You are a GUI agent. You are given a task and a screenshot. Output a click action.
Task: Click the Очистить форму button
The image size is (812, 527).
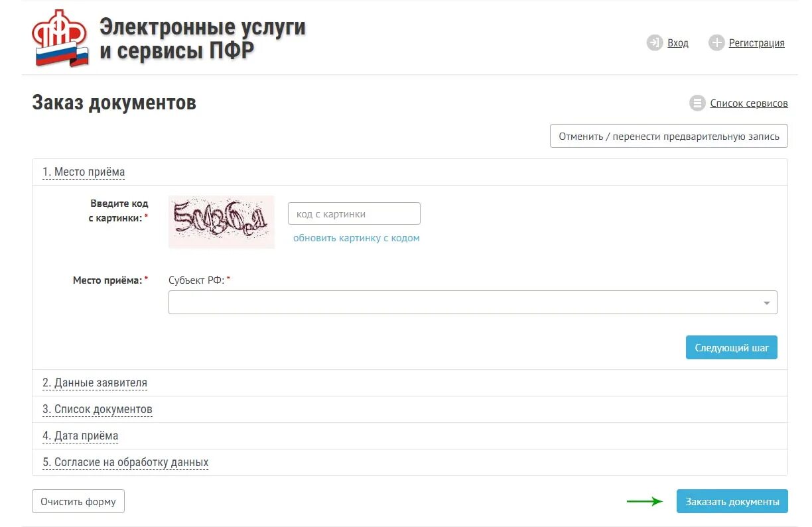point(78,502)
